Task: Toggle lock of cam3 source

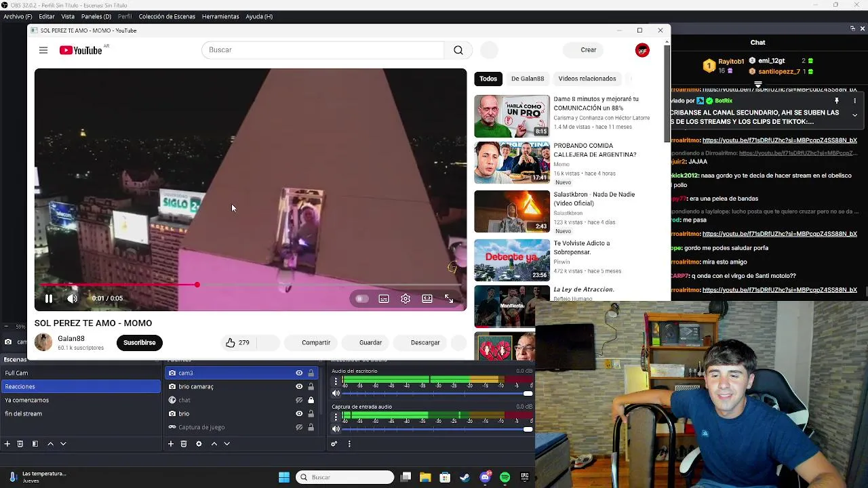Action: tap(311, 373)
